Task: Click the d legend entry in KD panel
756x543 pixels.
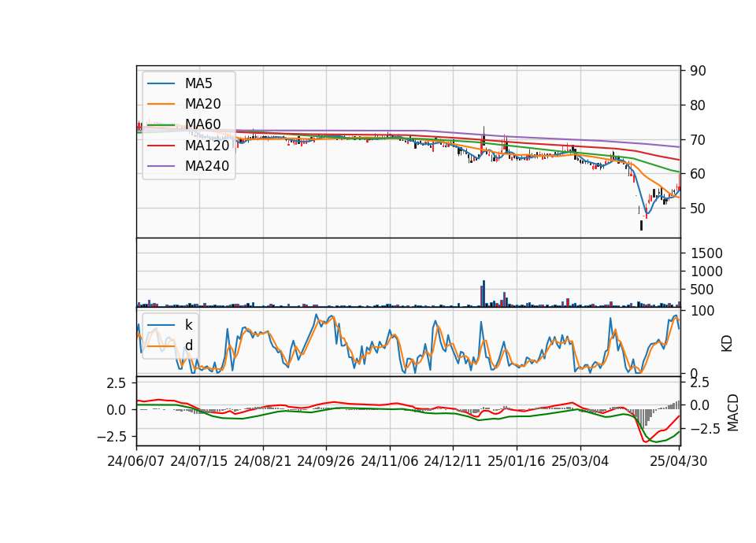Action: [x=188, y=345]
